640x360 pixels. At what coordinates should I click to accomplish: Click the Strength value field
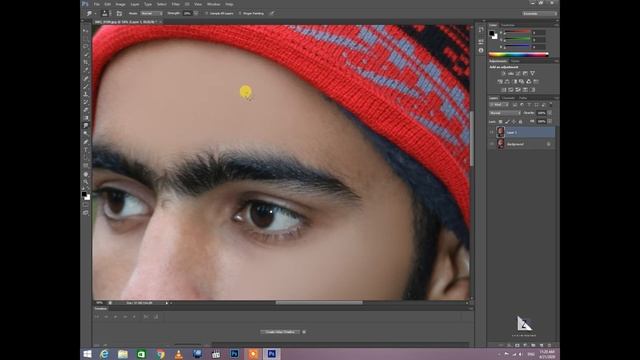coord(187,13)
